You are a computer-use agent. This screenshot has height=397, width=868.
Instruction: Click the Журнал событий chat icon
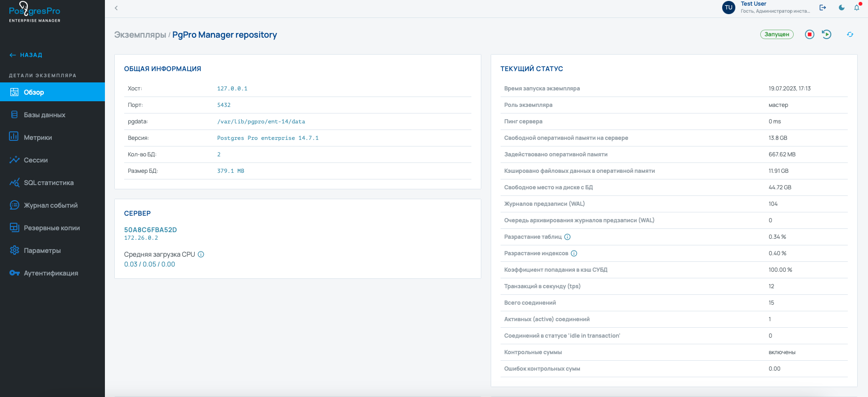pos(15,205)
